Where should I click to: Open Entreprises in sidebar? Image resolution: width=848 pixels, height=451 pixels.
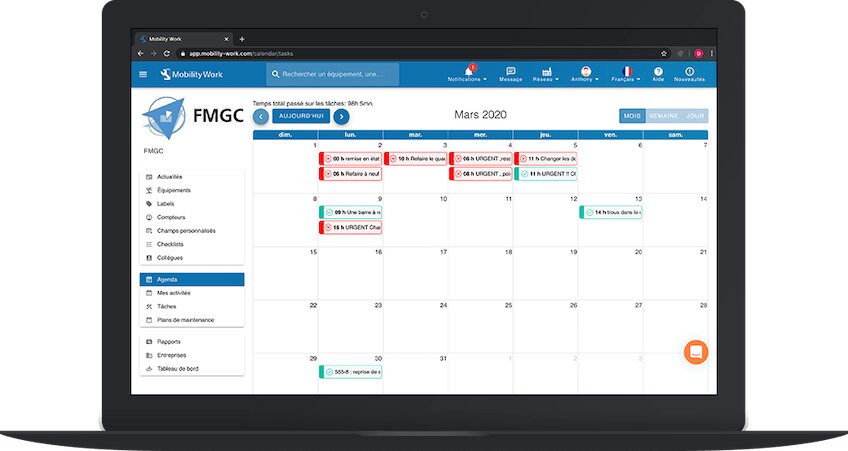tap(191, 355)
